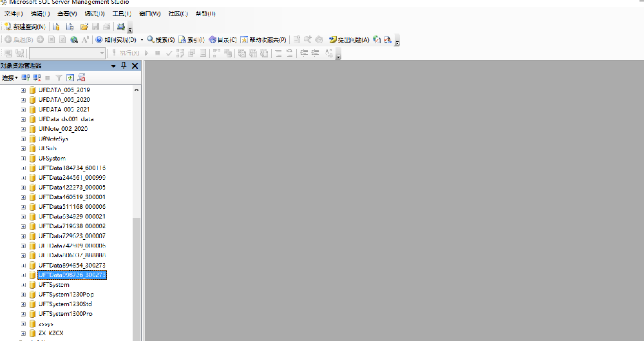The height and width of the screenshot is (341, 644).
Task: Click the parse checkmark icon
Action: (x=169, y=53)
